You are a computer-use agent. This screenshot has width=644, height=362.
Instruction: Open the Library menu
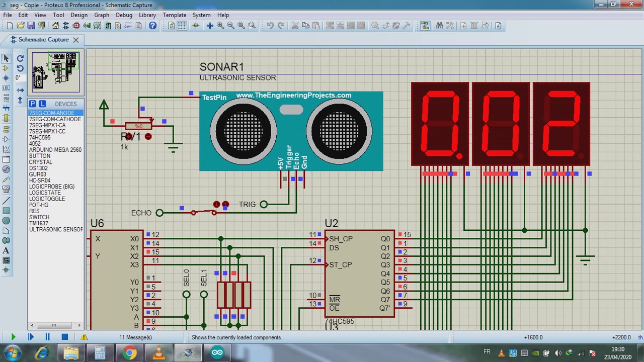[x=147, y=15]
